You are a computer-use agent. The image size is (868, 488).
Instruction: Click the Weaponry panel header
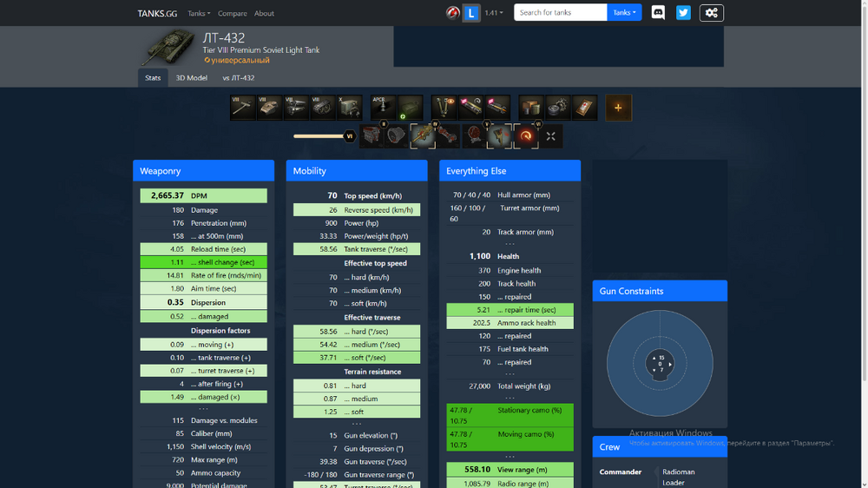click(203, 170)
